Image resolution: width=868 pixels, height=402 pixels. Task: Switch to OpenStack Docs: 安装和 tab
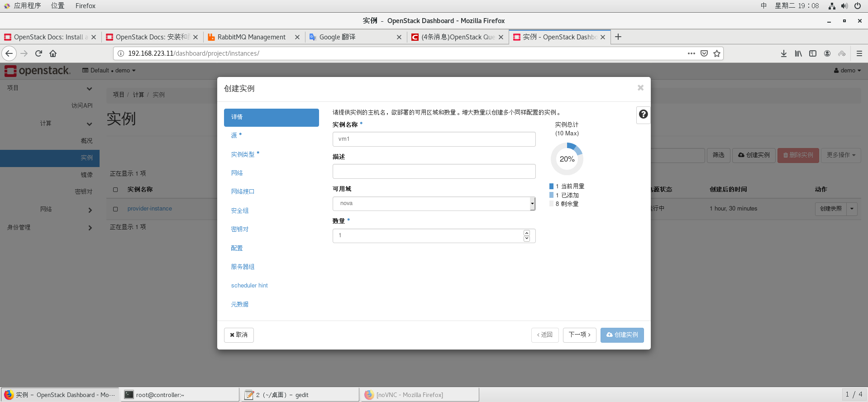[153, 37]
